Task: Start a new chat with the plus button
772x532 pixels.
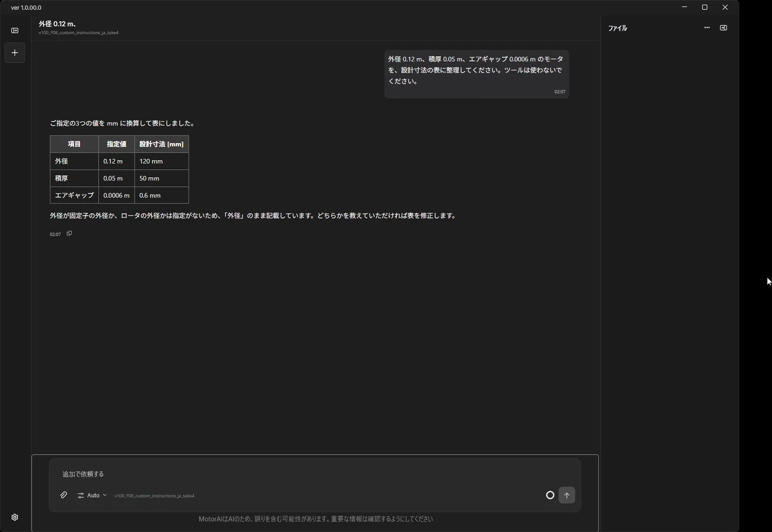Action: pos(15,53)
